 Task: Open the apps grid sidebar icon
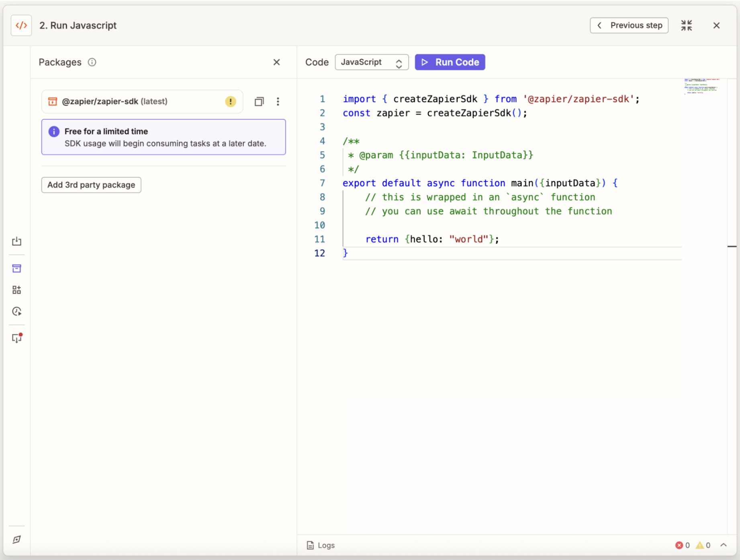(16, 290)
